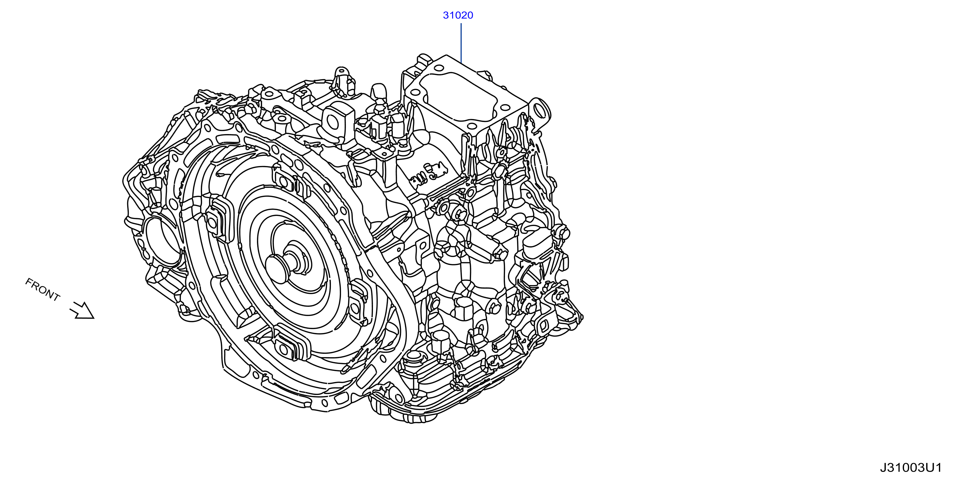Click the FRONT direction arrow
Image resolution: width=980 pixels, height=484 pixels.
pos(82,310)
